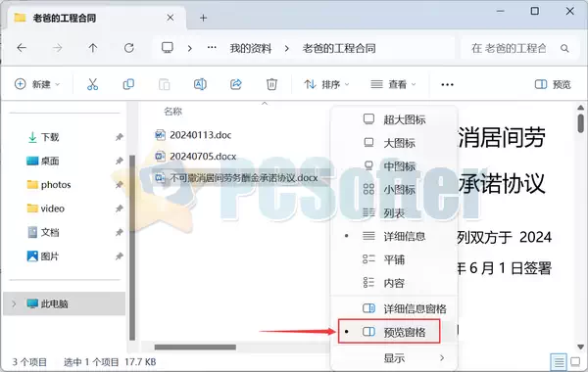The height and width of the screenshot is (372, 588).
Task: Choose 小图标 view
Action: pos(394,190)
